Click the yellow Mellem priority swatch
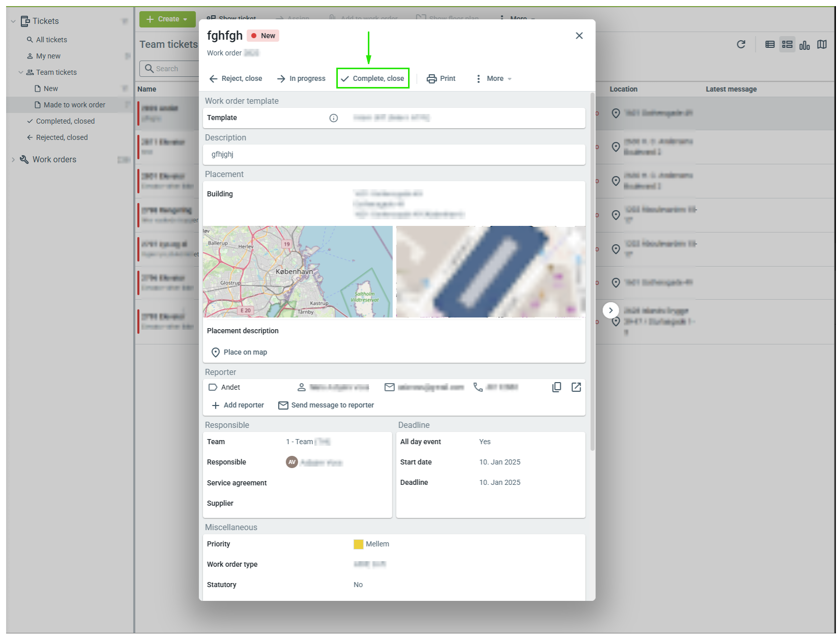This screenshot has width=840, height=638. click(358, 544)
